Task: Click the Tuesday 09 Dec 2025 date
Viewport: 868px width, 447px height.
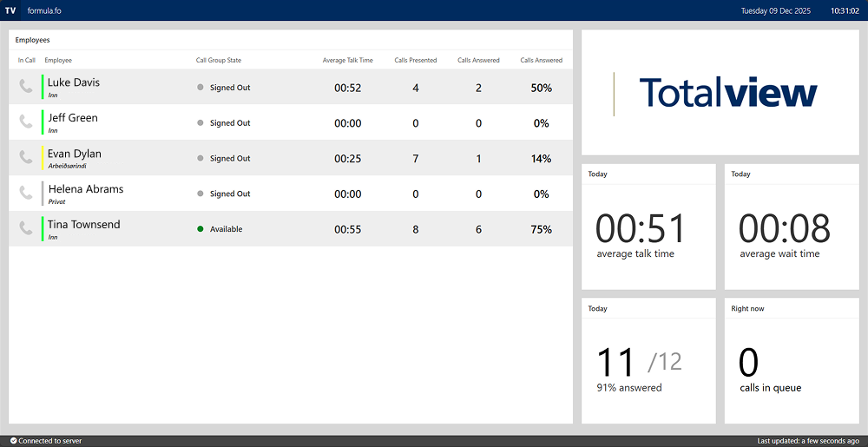Action: pyautogui.click(x=774, y=10)
